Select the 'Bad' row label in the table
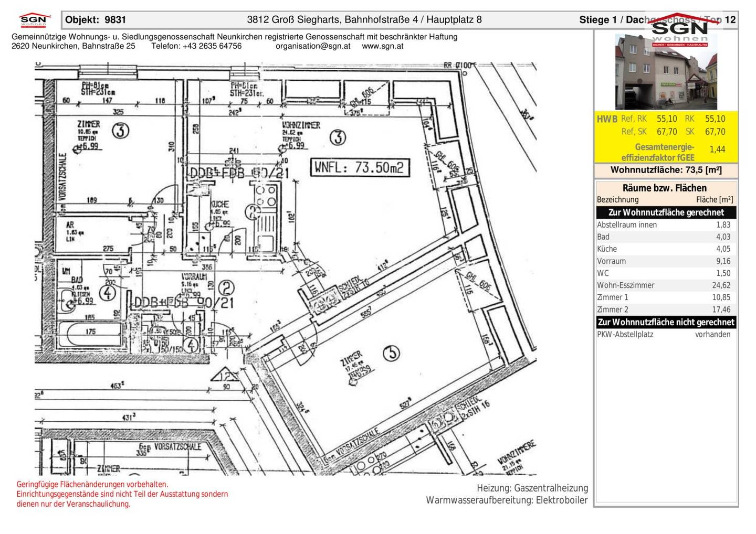 (x=603, y=237)
